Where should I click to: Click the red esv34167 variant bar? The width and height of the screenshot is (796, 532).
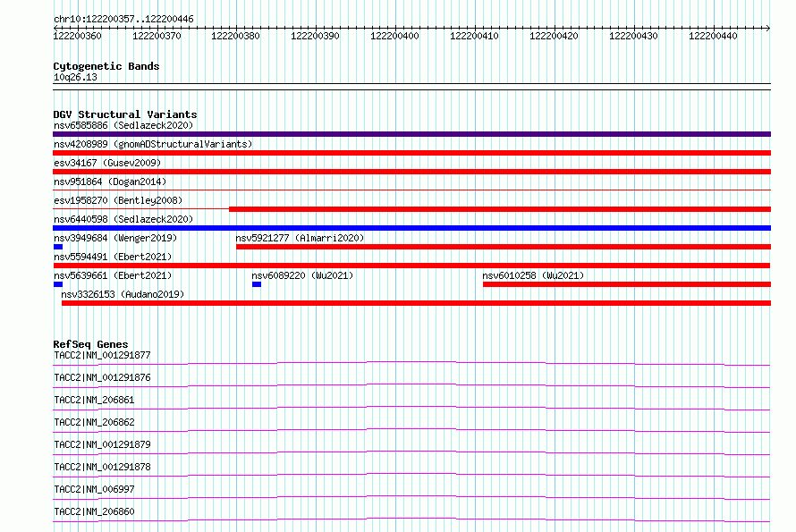click(x=411, y=172)
